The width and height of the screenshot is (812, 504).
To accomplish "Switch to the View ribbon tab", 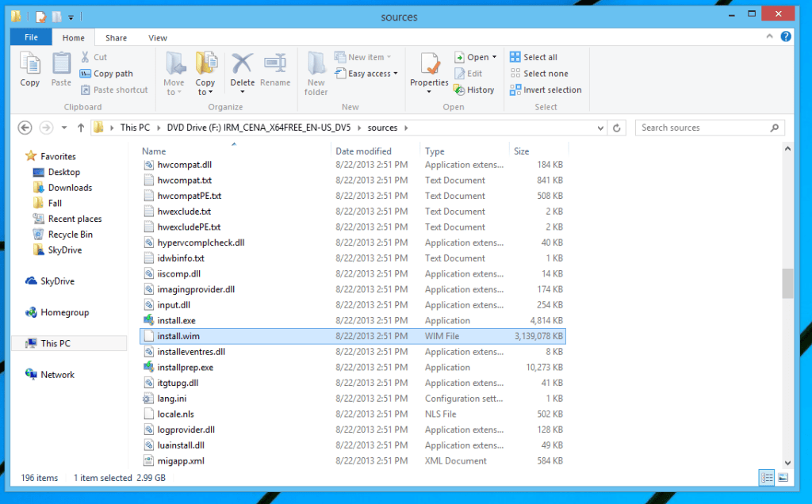I will pyautogui.click(x=158, y=38).
